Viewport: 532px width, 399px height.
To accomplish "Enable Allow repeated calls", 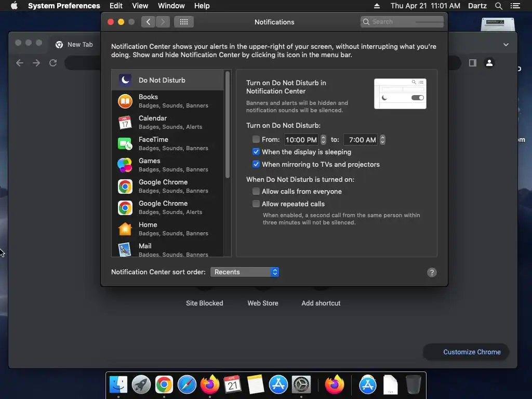I will coord(256,204).
